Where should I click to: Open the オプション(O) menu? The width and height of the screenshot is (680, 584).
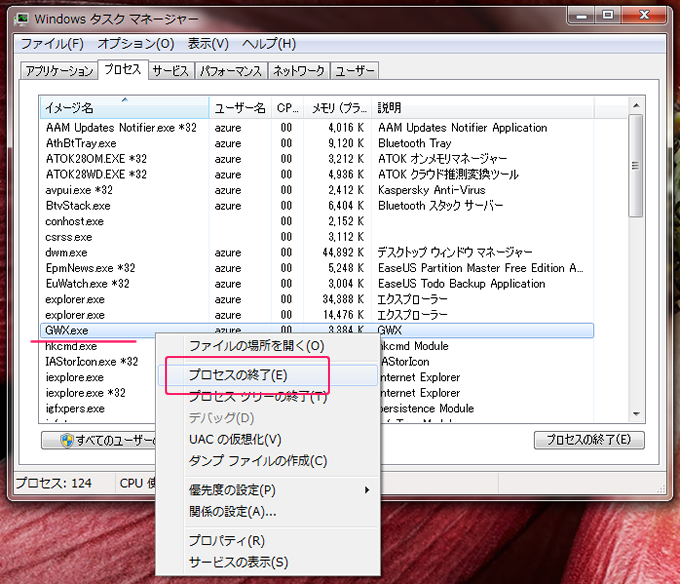136,44
